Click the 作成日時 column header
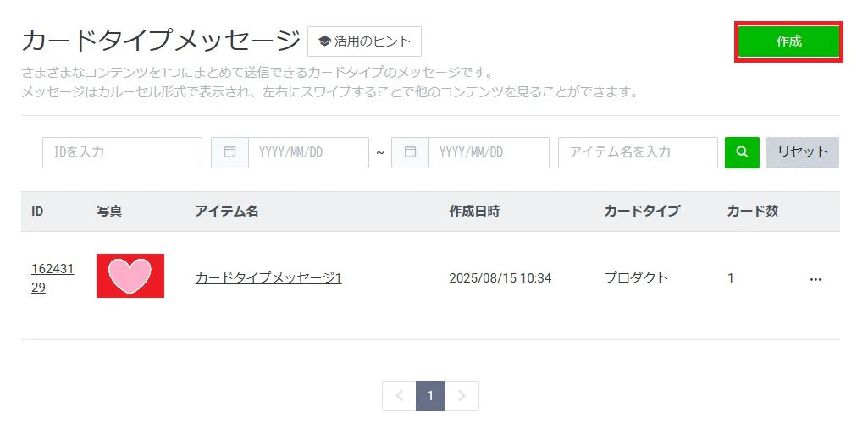 (474, 212)
